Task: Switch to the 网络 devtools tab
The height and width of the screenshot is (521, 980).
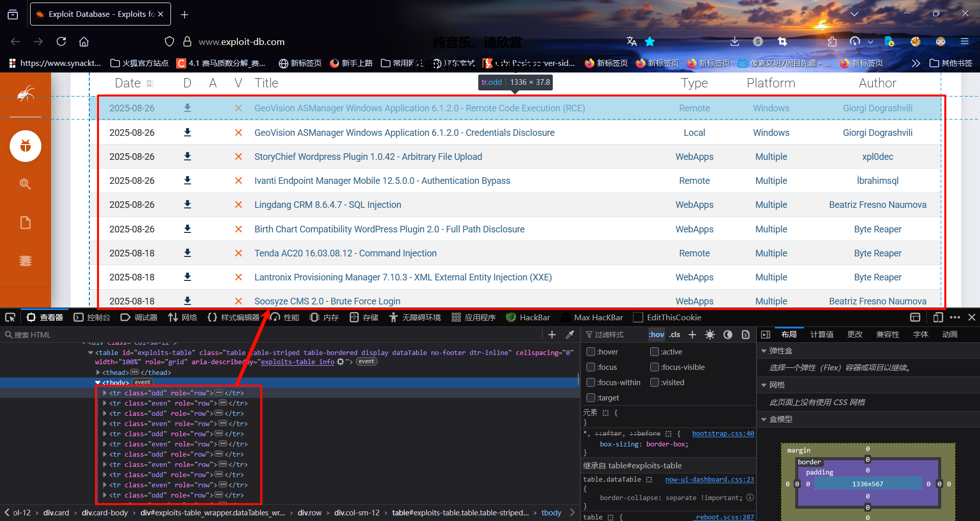Action: coord(183,317)
